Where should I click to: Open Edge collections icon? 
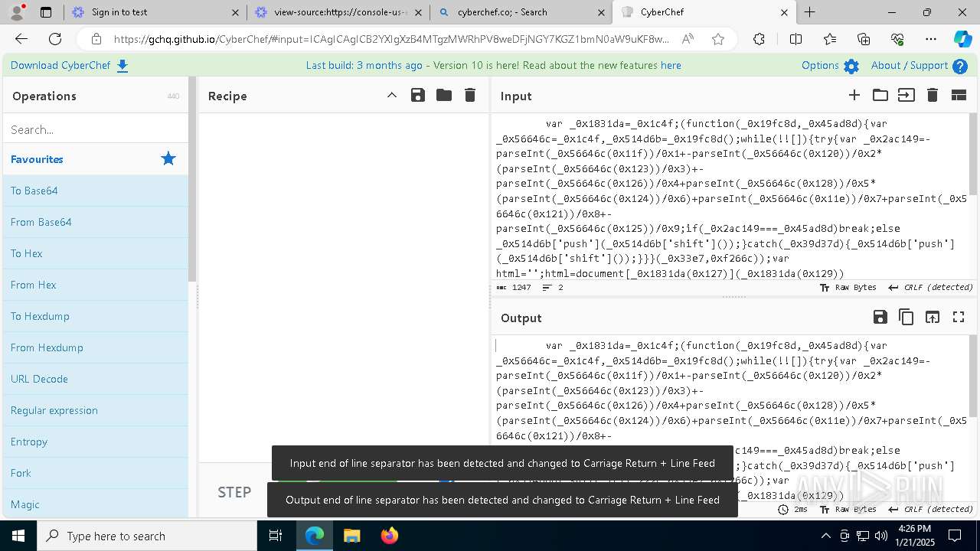click(864, 39)
